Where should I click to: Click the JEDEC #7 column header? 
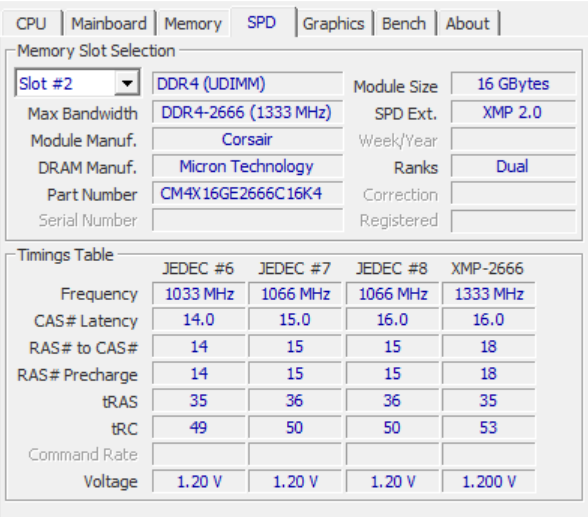click(294, 268)
